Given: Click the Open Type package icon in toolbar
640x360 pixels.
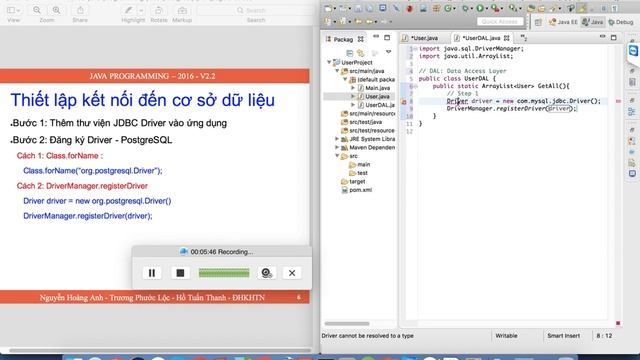Looking at the screenshot, I should pos(531,9).
